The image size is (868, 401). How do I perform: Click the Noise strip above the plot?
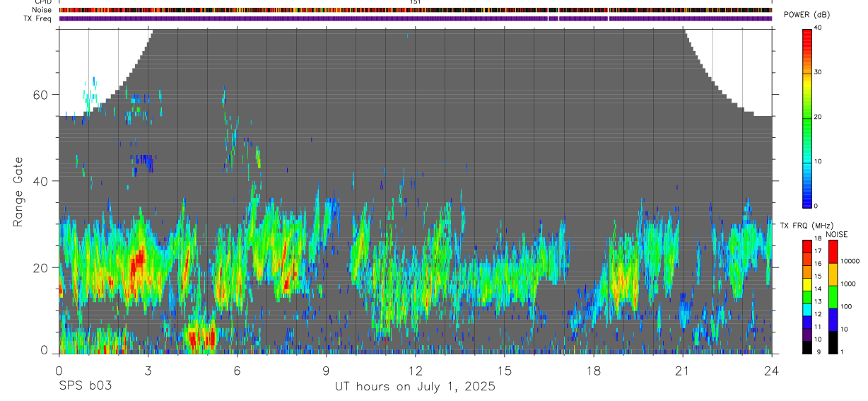pos(416,10)
